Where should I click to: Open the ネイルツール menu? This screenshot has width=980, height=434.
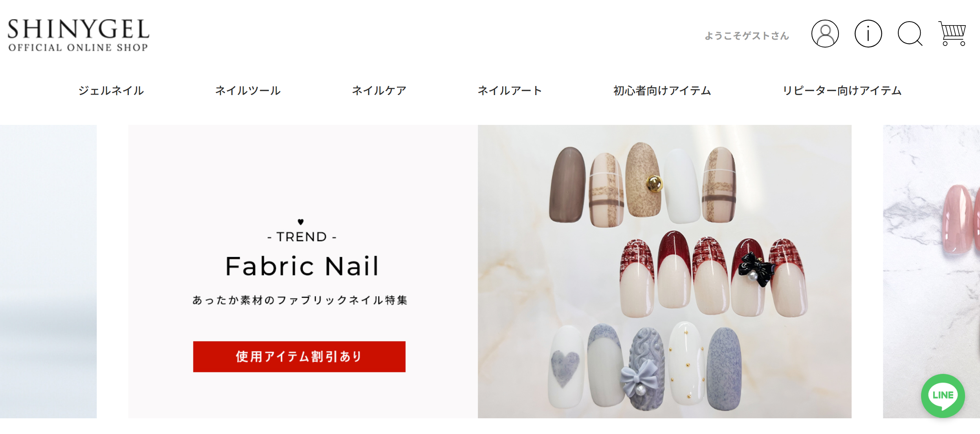[x=248, y=91]
